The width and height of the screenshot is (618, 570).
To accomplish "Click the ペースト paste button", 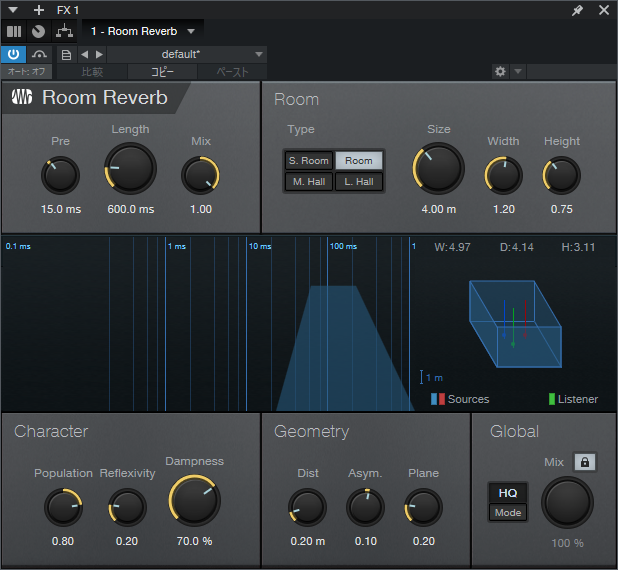I will [232, 72].
